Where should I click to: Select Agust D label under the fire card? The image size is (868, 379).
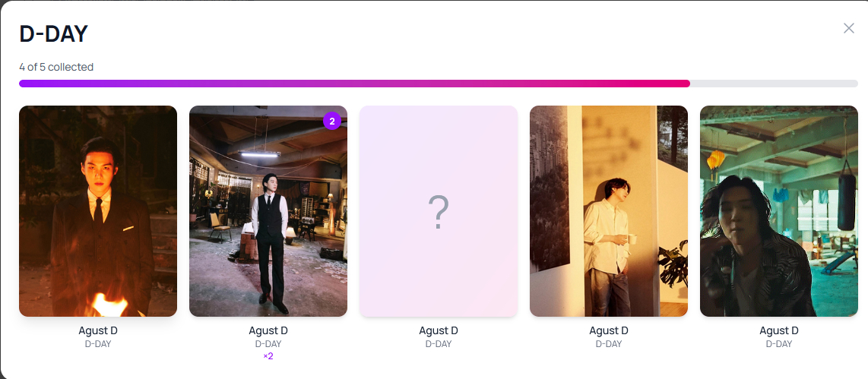(98, 331)
